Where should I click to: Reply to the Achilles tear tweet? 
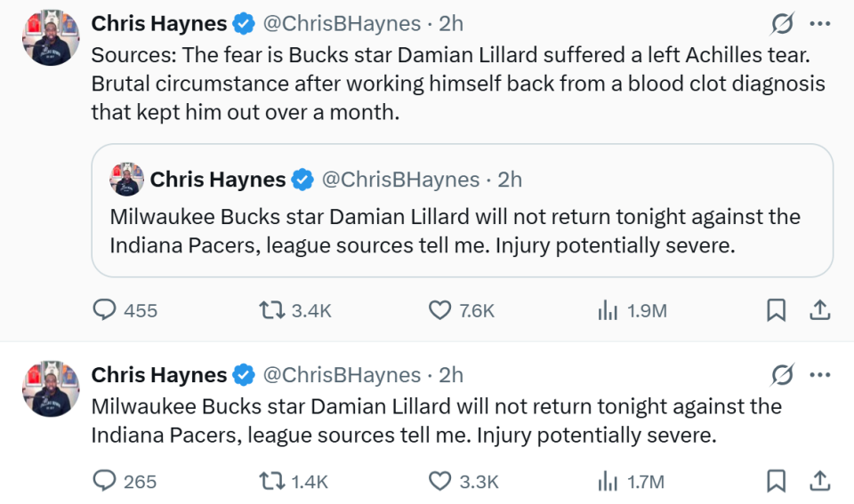click(x=106, y=310)
